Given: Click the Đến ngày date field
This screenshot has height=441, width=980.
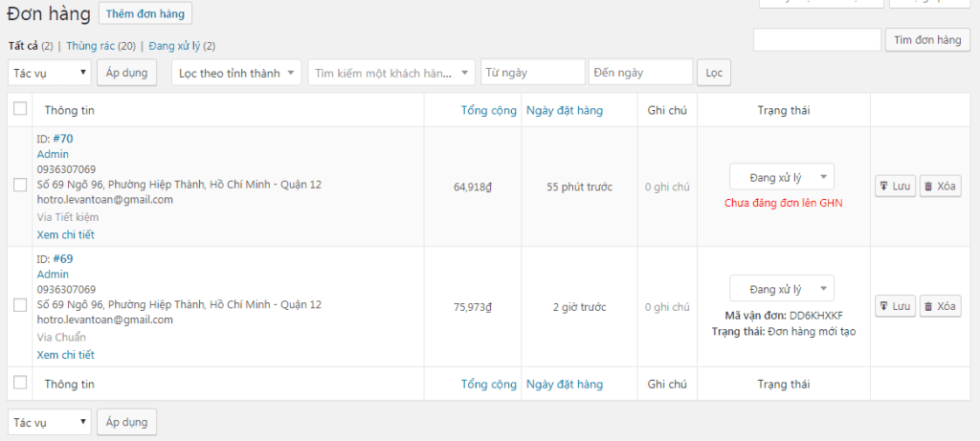Looking at the screenshot, I should [640, 73].
